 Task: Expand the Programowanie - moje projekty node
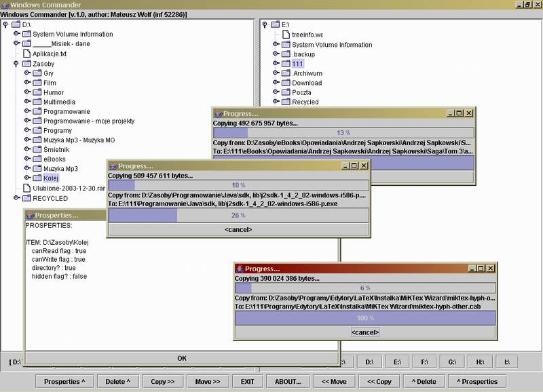click(27, 121)
